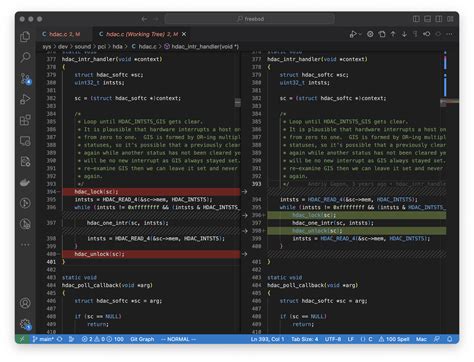474x362 pixels.
Task: Open the More Actions ellipsis in editor toolbar
Action: [x=449, y=34]
